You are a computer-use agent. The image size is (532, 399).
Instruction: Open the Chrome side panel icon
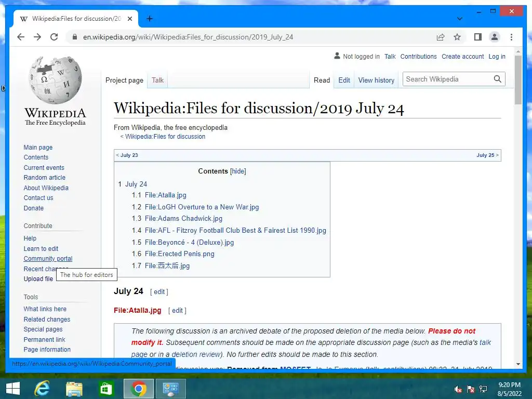(x=478, y=37)
